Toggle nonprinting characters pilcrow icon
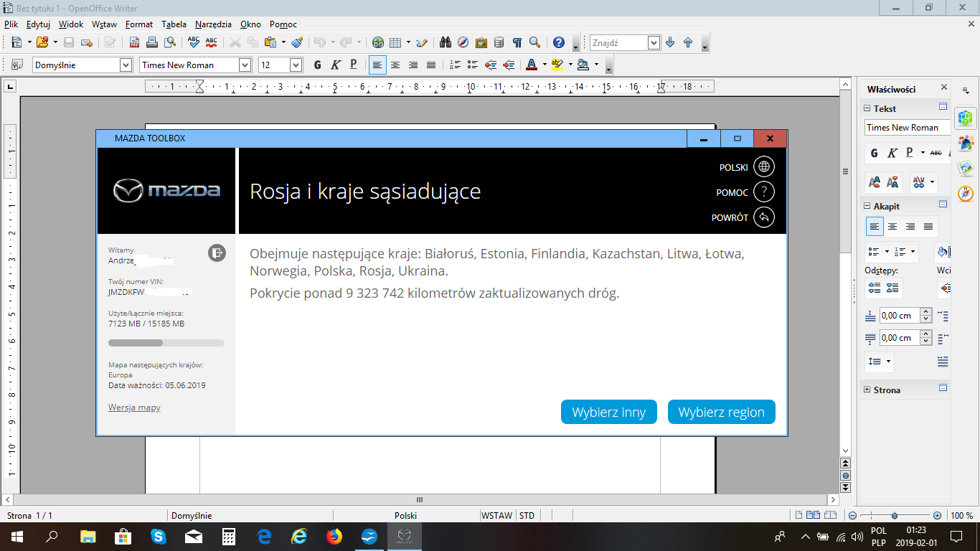Screen dimensions: 980x551 click(517, 42)
